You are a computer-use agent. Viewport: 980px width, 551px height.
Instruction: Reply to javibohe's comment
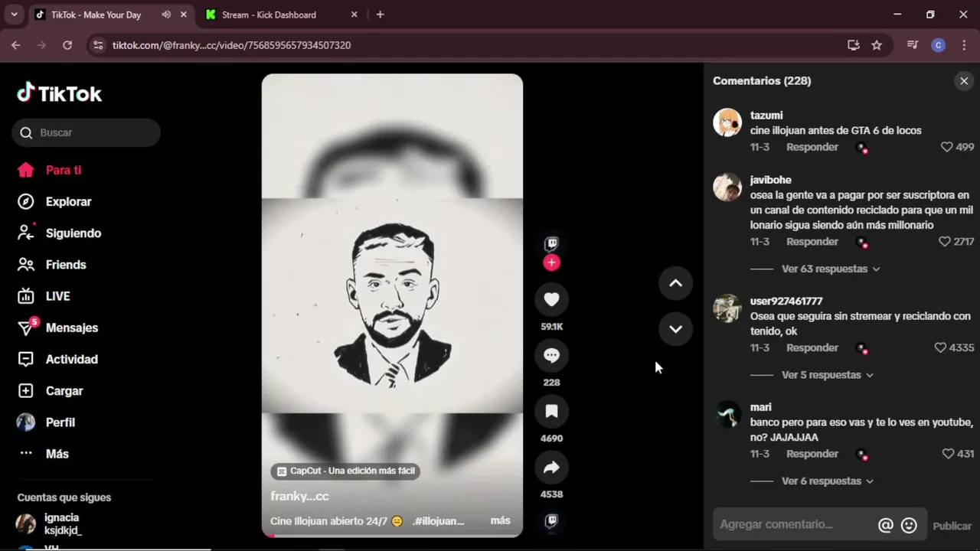812,242
